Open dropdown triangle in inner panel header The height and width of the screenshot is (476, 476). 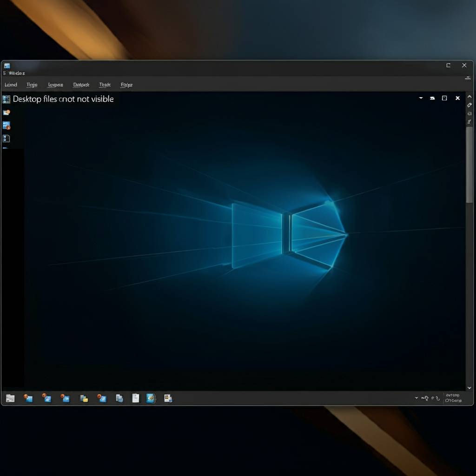421,98
